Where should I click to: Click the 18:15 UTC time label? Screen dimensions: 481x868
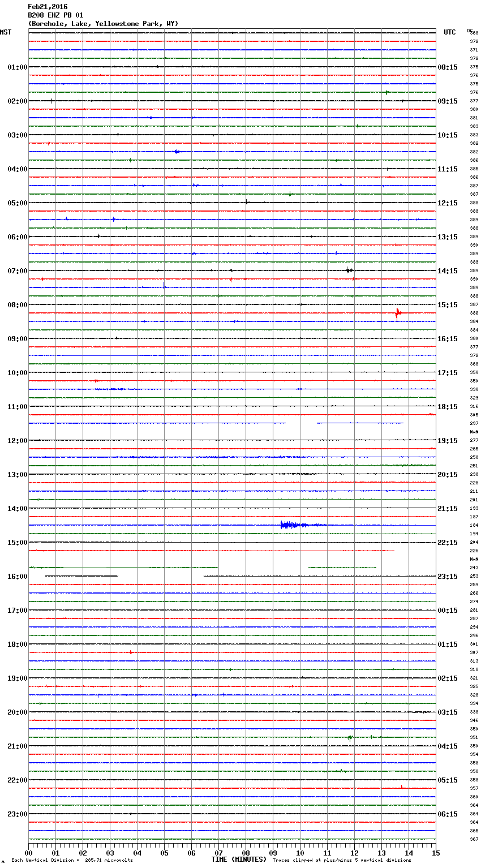coord(448,407)
